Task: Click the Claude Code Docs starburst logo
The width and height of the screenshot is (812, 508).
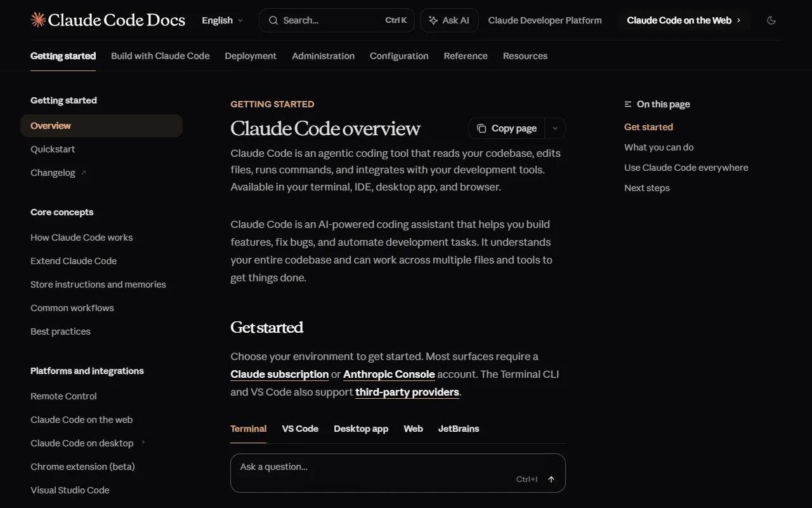Action: pos(38,20)
